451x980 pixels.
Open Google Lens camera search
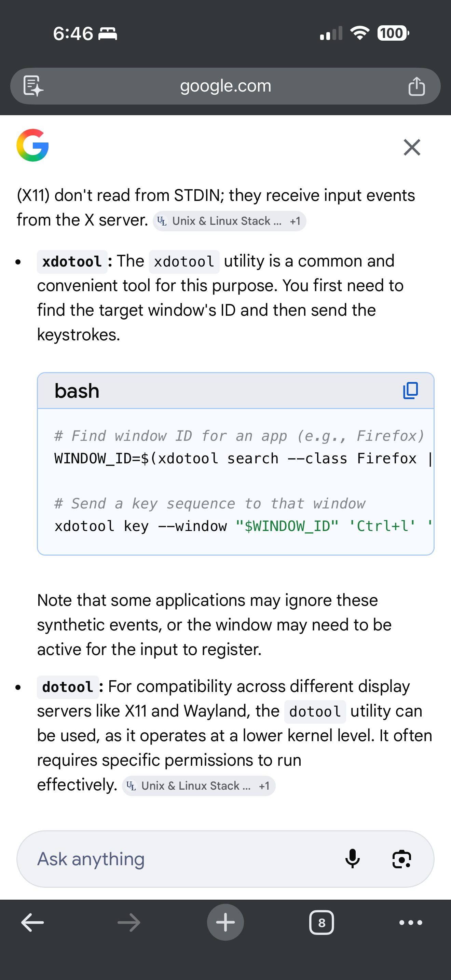pyautogui.click(x=401, y=859)
